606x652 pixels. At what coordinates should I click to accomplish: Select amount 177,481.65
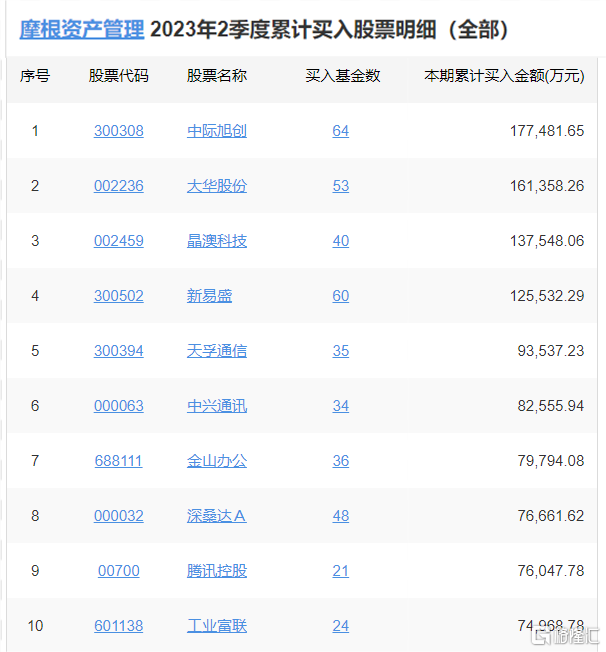click(x=547, y=131)
